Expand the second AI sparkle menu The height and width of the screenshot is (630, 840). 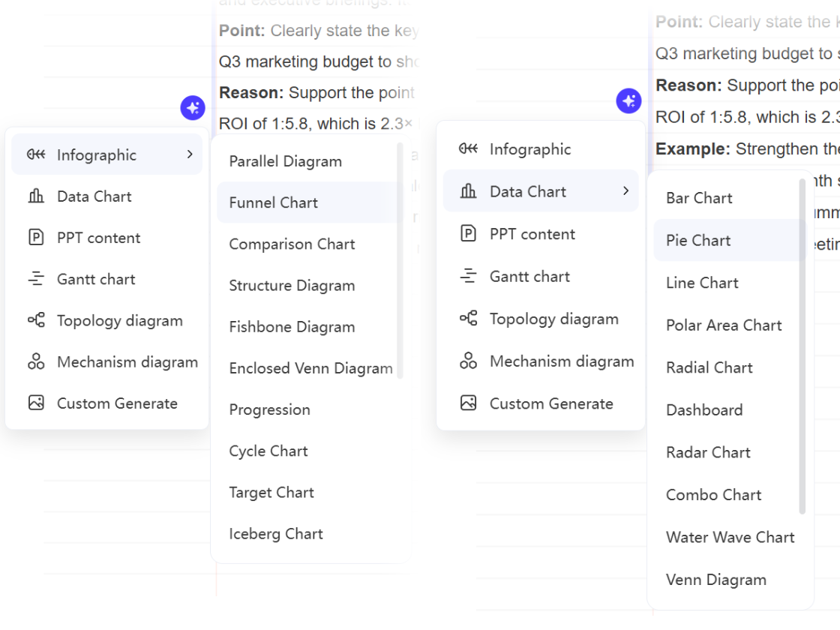coord(628,100)
